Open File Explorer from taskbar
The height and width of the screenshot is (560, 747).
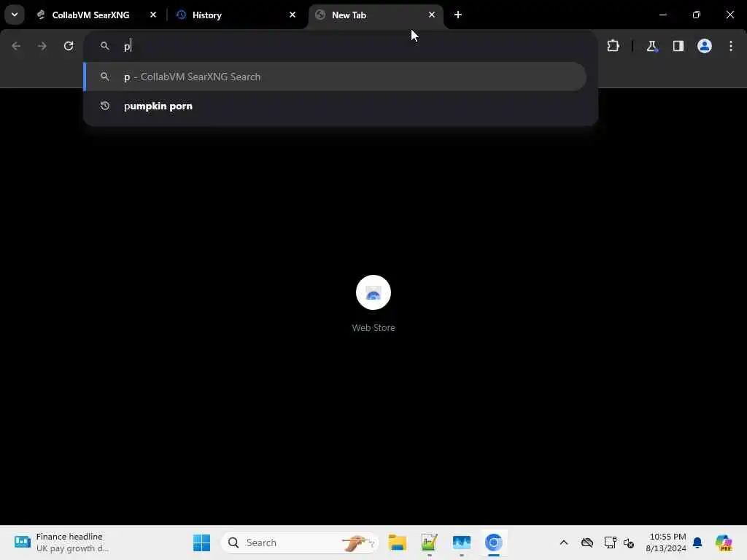(x=397, y=542)
